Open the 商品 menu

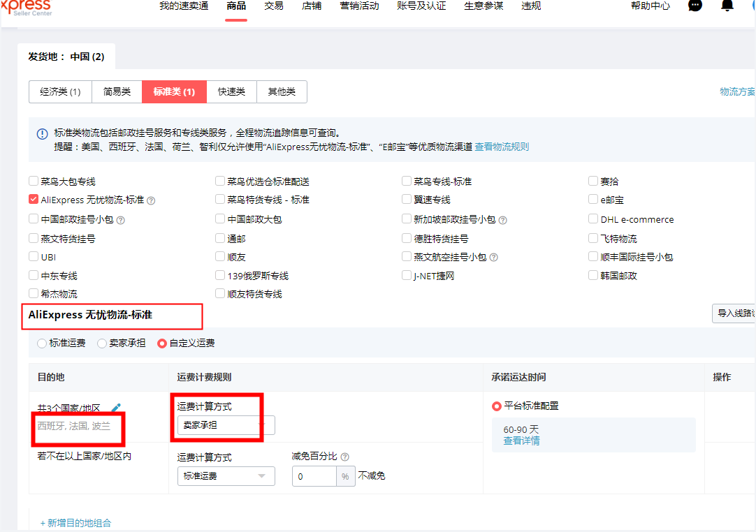click(x=236, y=6)
